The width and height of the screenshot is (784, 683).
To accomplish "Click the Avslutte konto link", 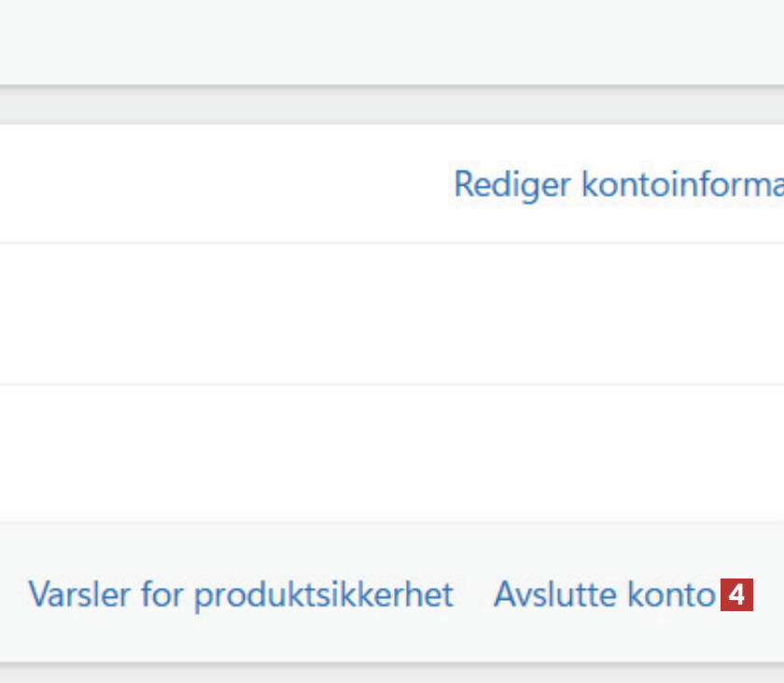I will point(604,594).
